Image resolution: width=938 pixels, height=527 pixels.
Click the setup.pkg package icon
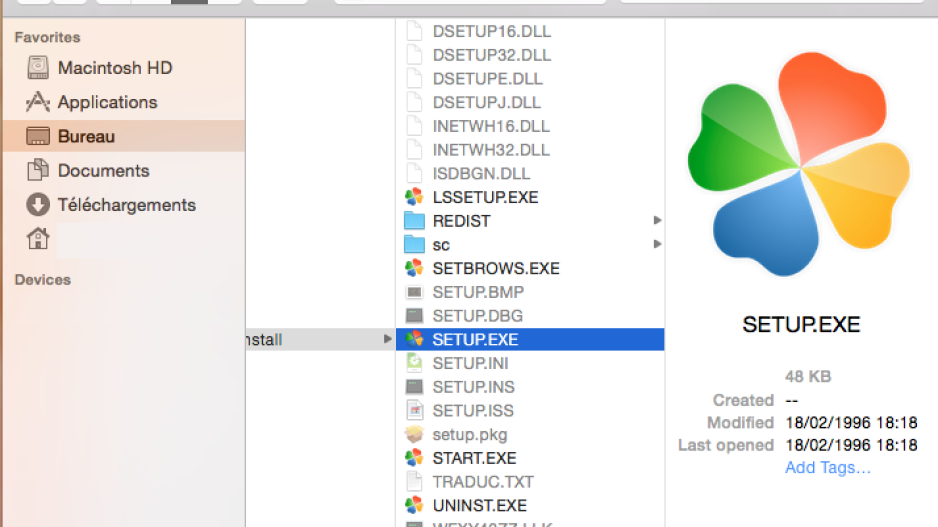point(414,434)
